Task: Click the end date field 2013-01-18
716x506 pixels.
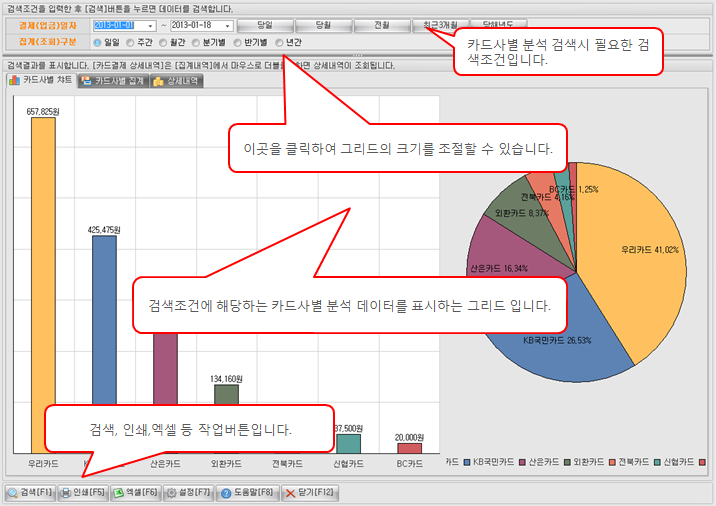Action: [x=201, y=26]
